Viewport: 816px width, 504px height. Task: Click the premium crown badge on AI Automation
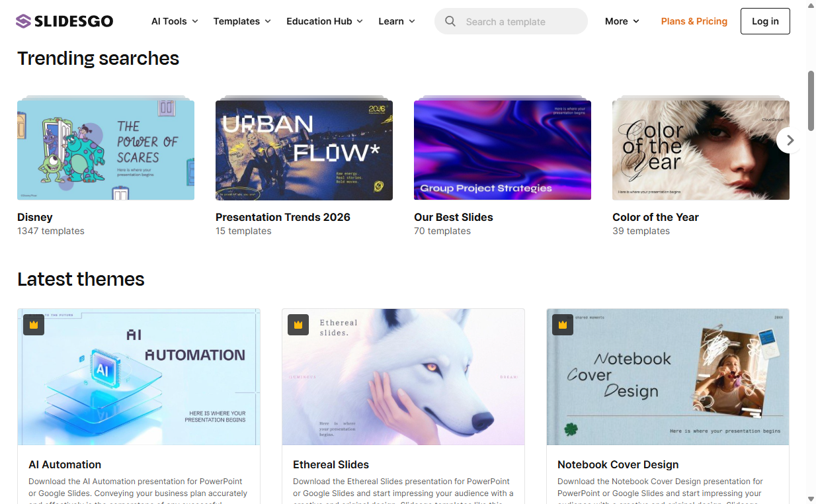(x=34, y=325)
